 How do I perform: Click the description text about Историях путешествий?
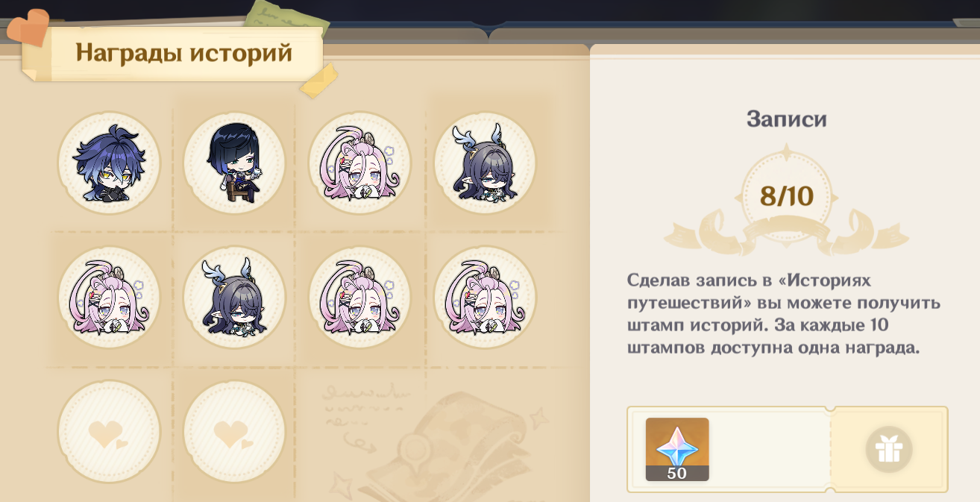tap(783, 314)
